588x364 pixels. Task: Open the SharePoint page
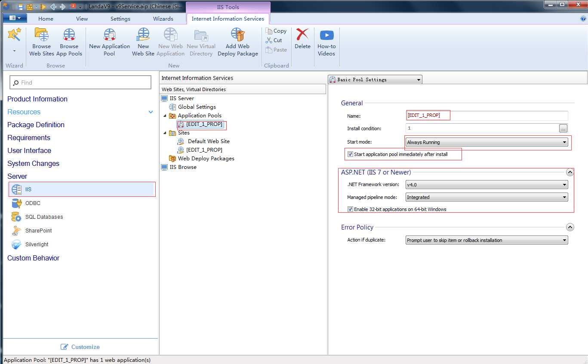[31, 231]
